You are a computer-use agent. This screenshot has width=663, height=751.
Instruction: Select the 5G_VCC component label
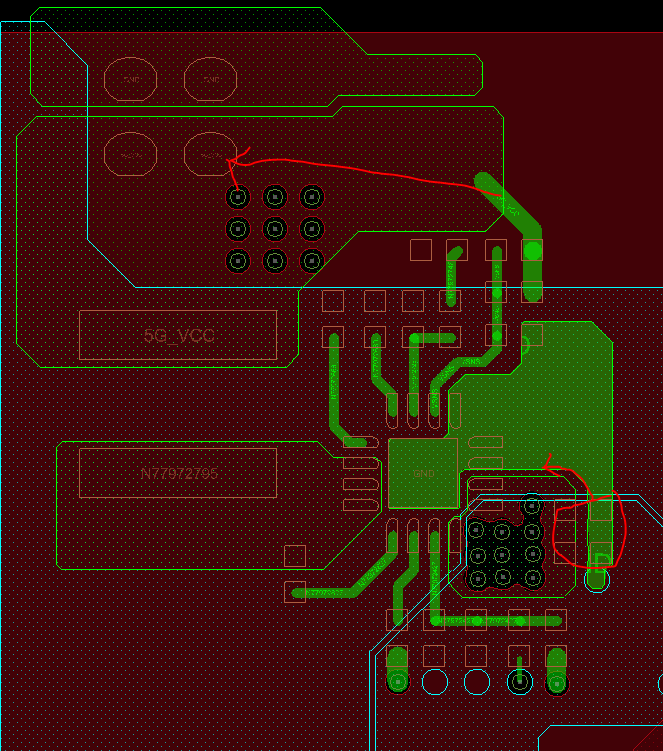click(x=178, y=335)
